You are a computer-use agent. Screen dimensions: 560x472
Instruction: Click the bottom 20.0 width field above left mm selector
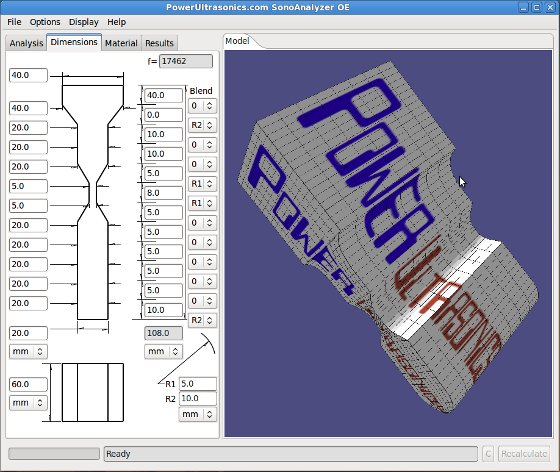point(28,333)
